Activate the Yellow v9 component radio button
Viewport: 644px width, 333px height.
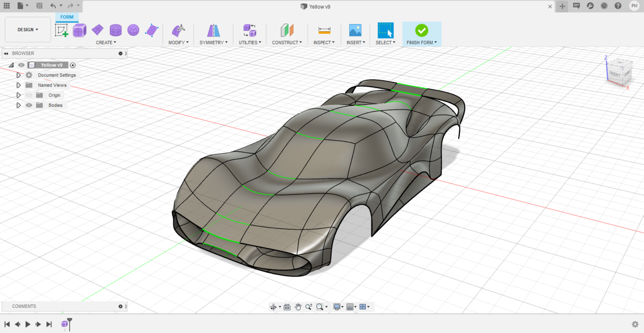click(x=73, y=65)
